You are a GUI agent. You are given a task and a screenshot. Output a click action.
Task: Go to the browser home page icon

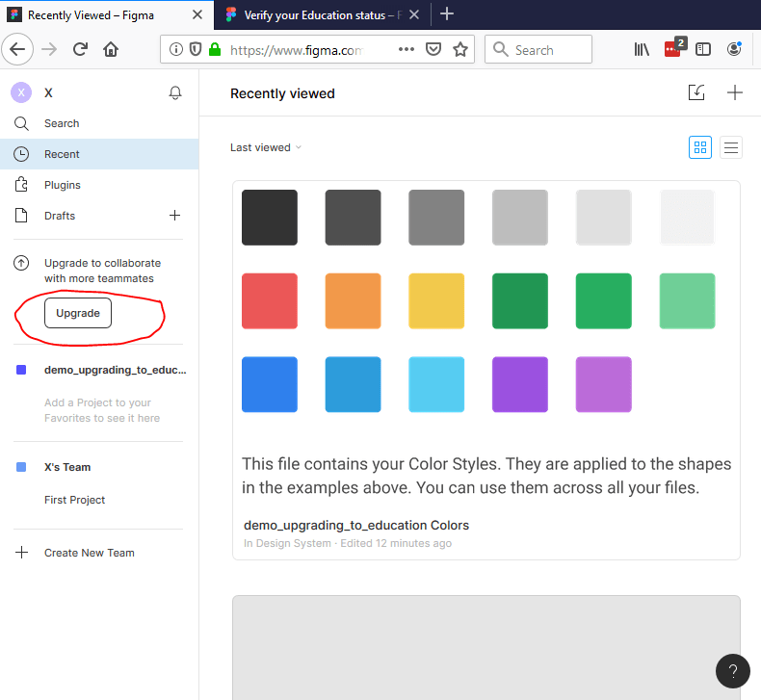(x=111, y=49)
